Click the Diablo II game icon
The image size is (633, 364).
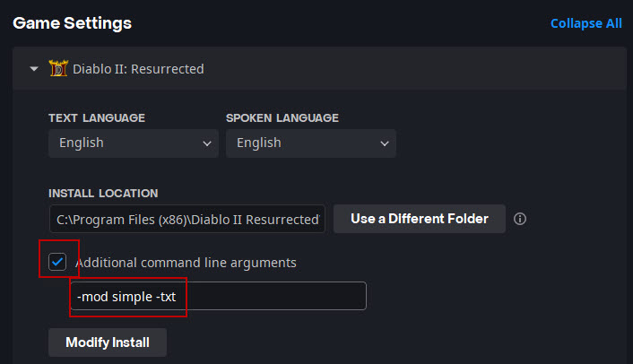pyautogui.click(x=58, y=68)
